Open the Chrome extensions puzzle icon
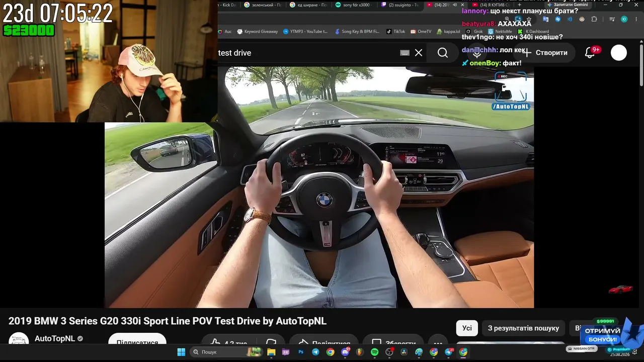Image resolution: width=644 pixels, height=362 pixels. pyautogui.click(x=594, y=19)
